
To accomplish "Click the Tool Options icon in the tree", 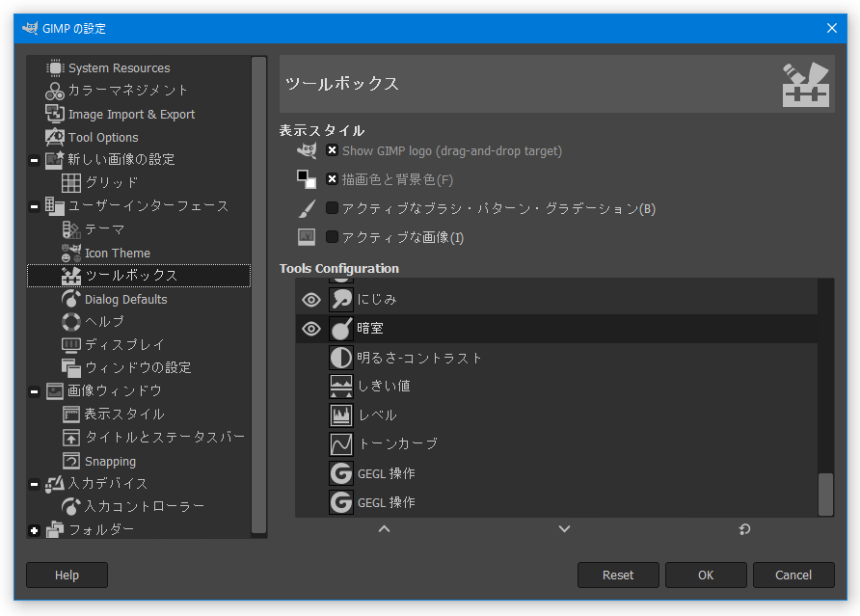I will point(55,137).
